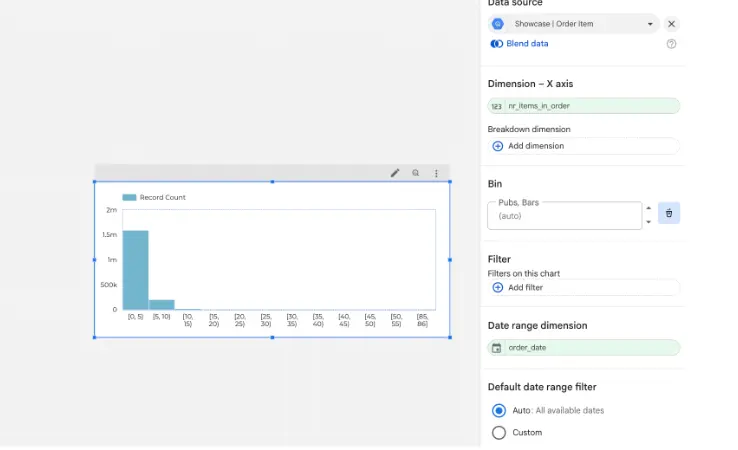This screenshot has height=450, width=738.
Task: Add a breakdown dimension
Action: [x=584, y=146]
